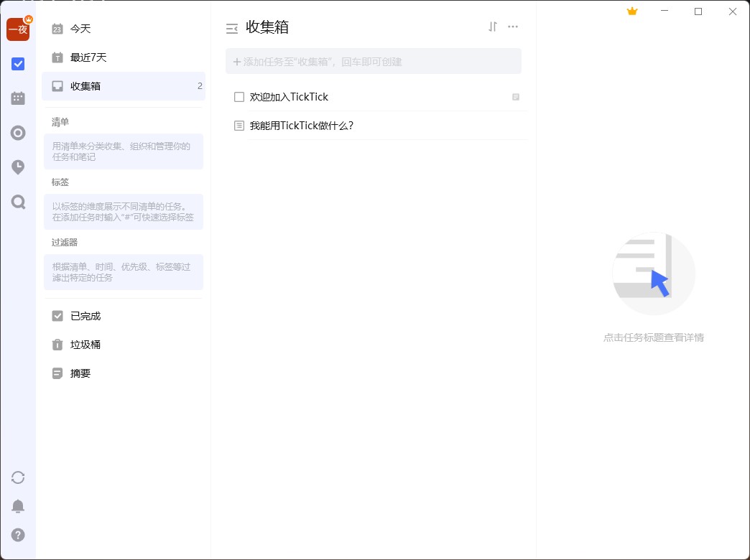
Task: Open the Habit circle icon
Action: point(18,133)
